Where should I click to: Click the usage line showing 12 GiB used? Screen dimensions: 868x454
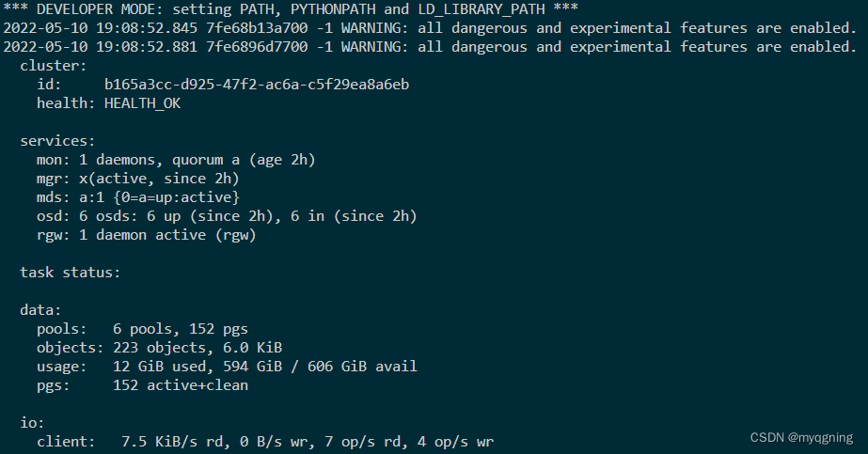click(226, 367)
